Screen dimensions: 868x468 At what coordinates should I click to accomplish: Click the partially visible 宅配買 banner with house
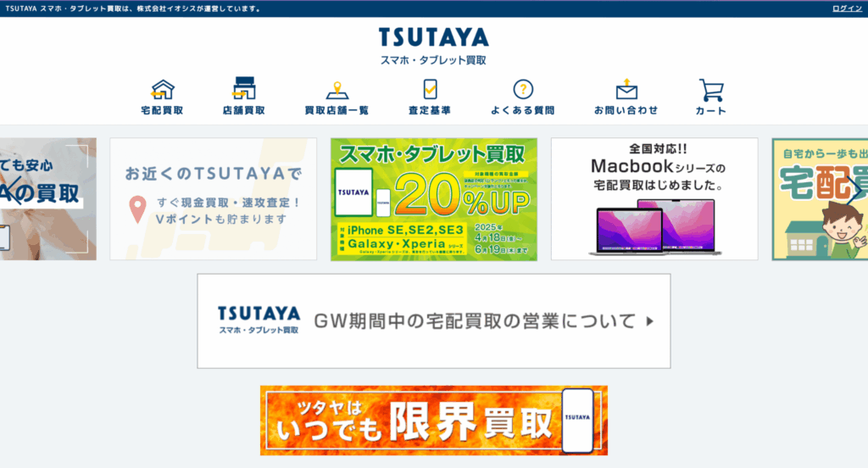point(820,199)
